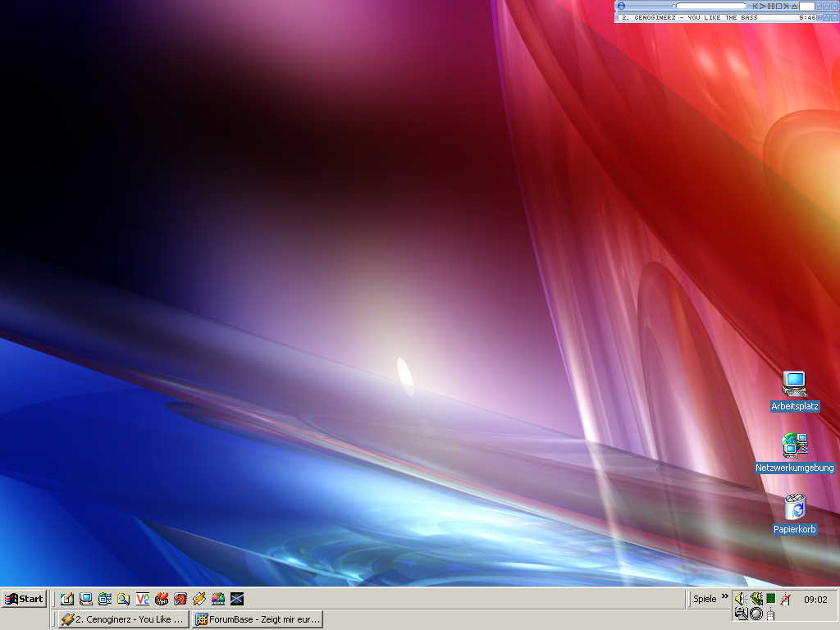The height and width of the screenshot is (630, 840).
Task: Click the round gray disc tray icon
Action: [756, 614]
